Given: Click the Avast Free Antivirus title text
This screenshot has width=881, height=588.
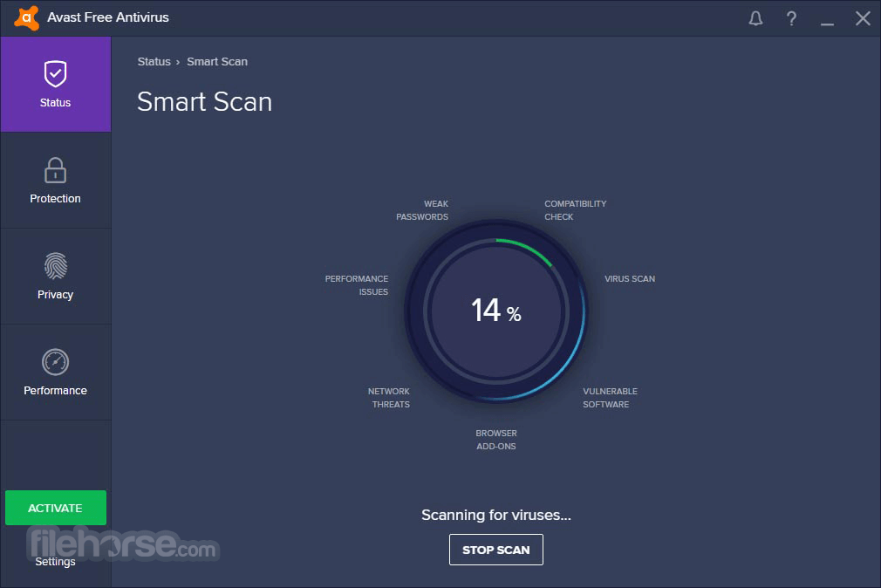Looking at the screenshot, I should (x=108, y=17).
